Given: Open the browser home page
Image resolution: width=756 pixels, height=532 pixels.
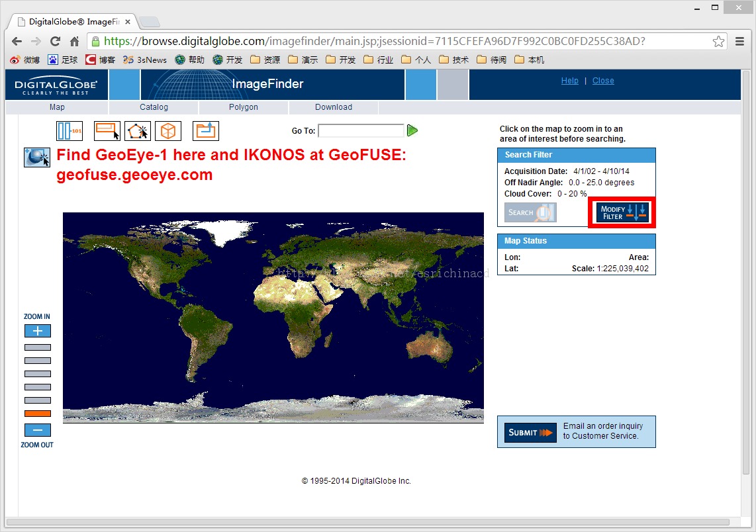Looking at the screenshot, I should pyautogui.click(x=74, y=42).
